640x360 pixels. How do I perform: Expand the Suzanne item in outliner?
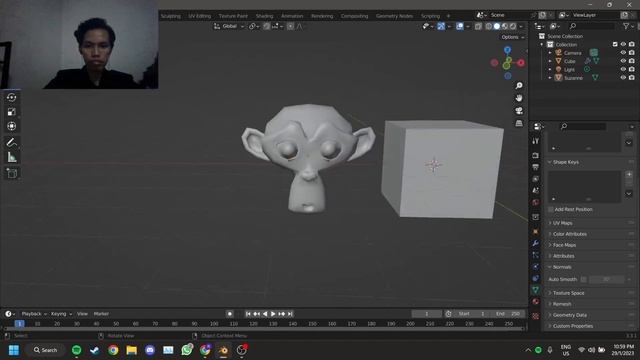click(550, 78)
